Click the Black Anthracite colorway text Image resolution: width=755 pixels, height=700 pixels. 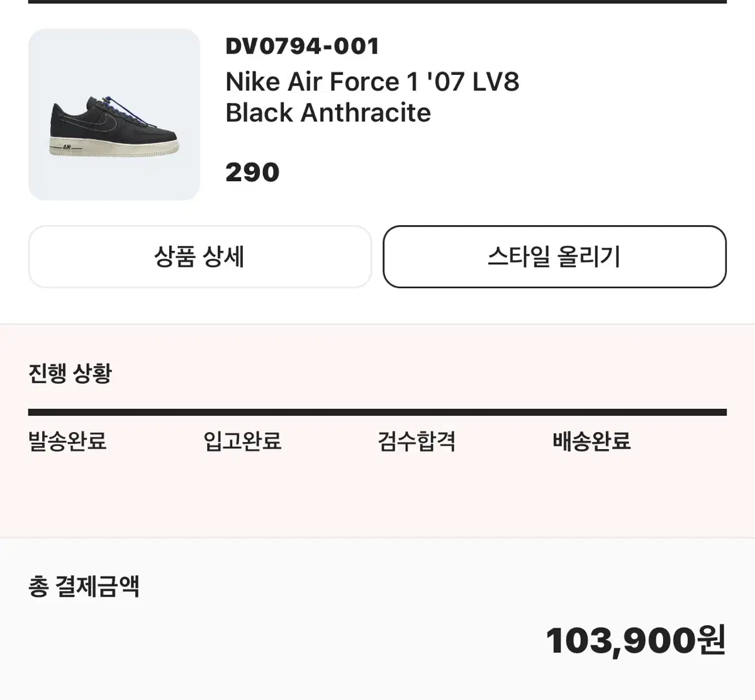tap(328, 113)
